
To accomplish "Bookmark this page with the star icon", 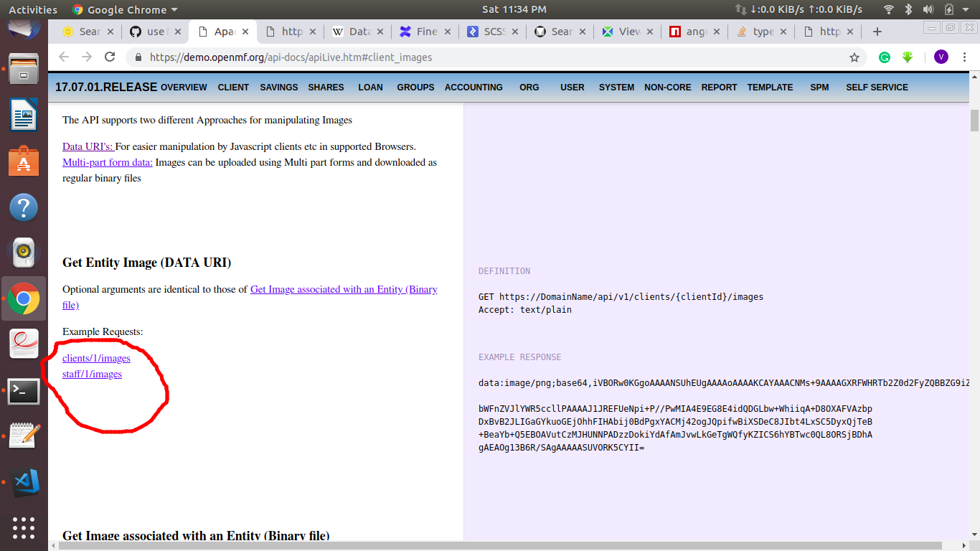I will (x=854, y=57).
